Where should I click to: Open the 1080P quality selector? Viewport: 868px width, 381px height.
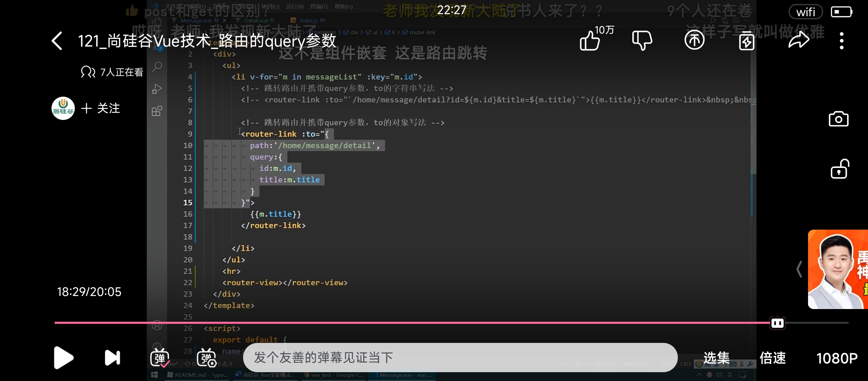[x=837, y=358]
